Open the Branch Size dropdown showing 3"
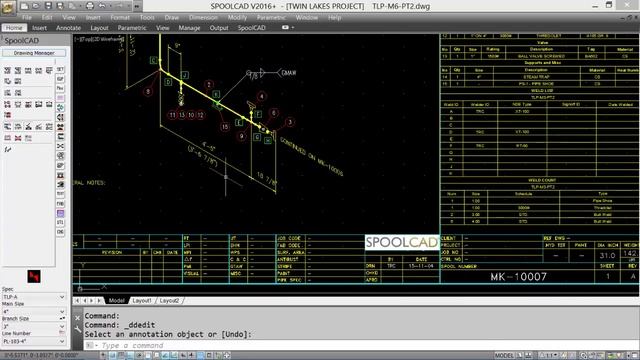Screen dimensions: 640x360 tap(33, 327)
